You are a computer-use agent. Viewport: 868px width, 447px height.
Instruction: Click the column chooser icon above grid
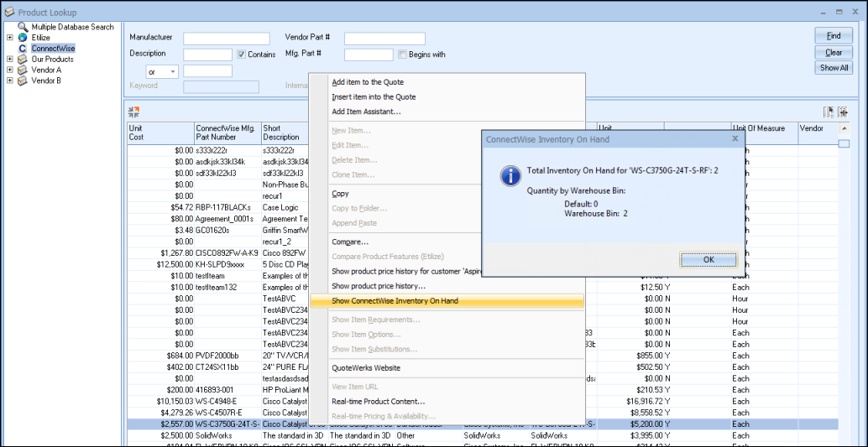pyautogui.click(x=829, y=112)
